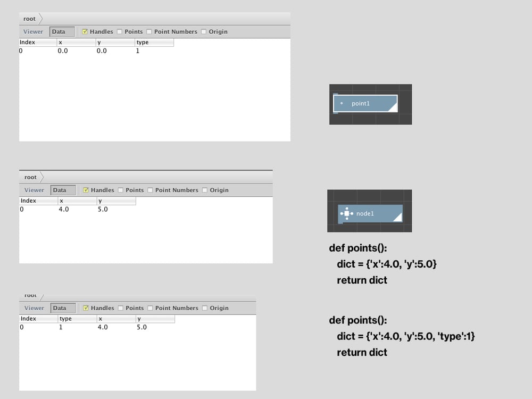Click the type column header in the top panel
This screenshot has height=399, width=532.
tap(154, 43)
